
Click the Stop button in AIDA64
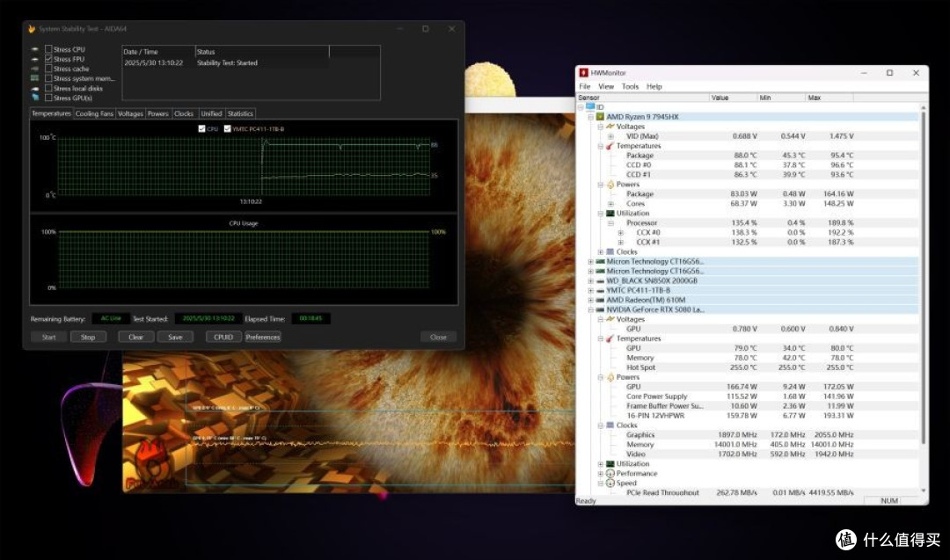point(88,338)
